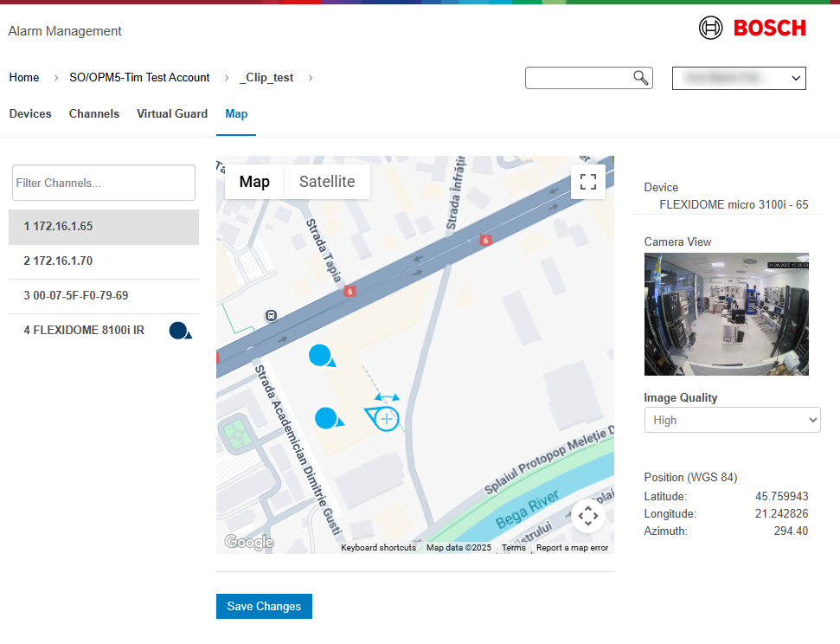Select the upper blue camera marker on the map
840x644 pixels.
click(320, 355)
